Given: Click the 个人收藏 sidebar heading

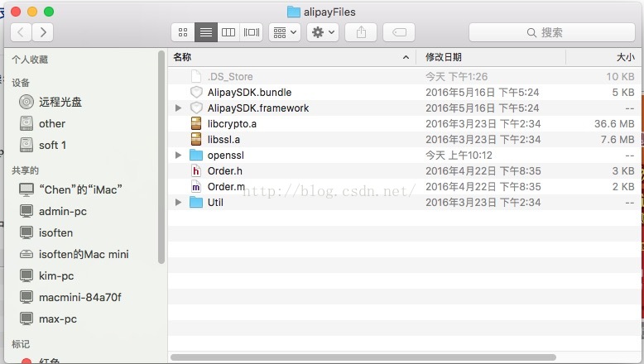Looking at the screenshot, I should 30,60.
